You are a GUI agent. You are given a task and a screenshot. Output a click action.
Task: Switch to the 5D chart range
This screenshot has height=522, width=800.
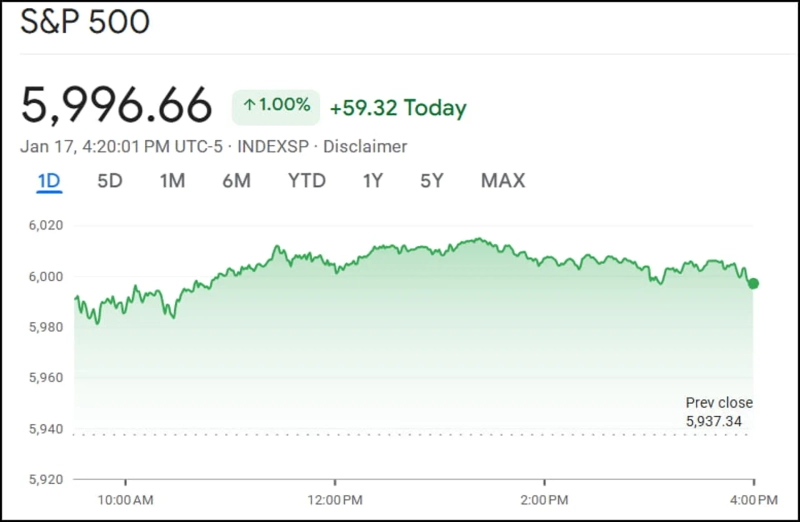109,181
